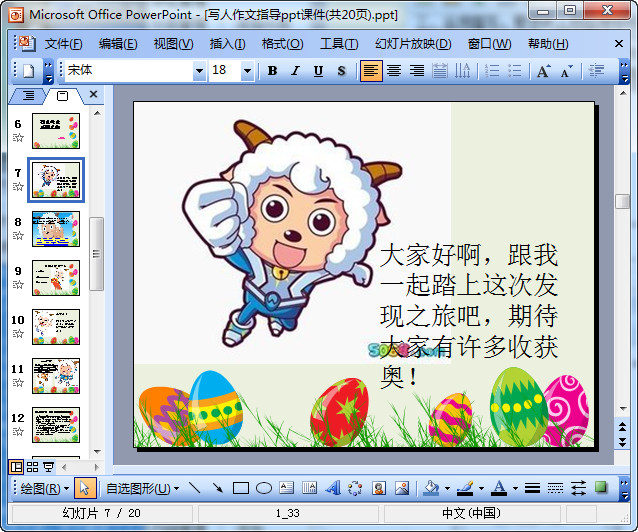Open the 绘图(R) drawing menu
Viewport: 638px width, 532px height.
click(44, 488)
